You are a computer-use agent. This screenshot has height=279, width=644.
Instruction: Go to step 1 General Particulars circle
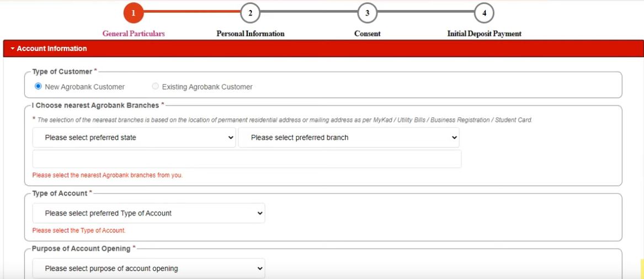133,13
